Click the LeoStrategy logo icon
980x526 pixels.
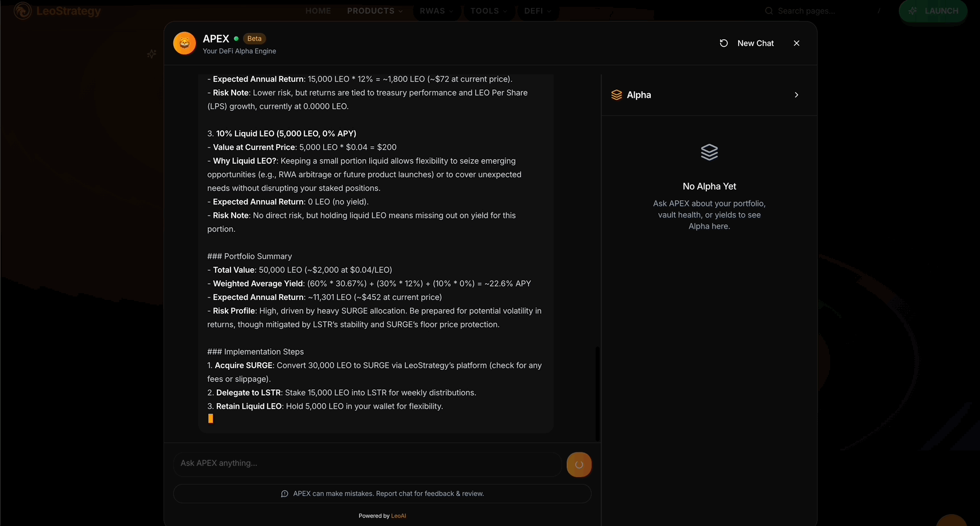click(x=23, y=11)
